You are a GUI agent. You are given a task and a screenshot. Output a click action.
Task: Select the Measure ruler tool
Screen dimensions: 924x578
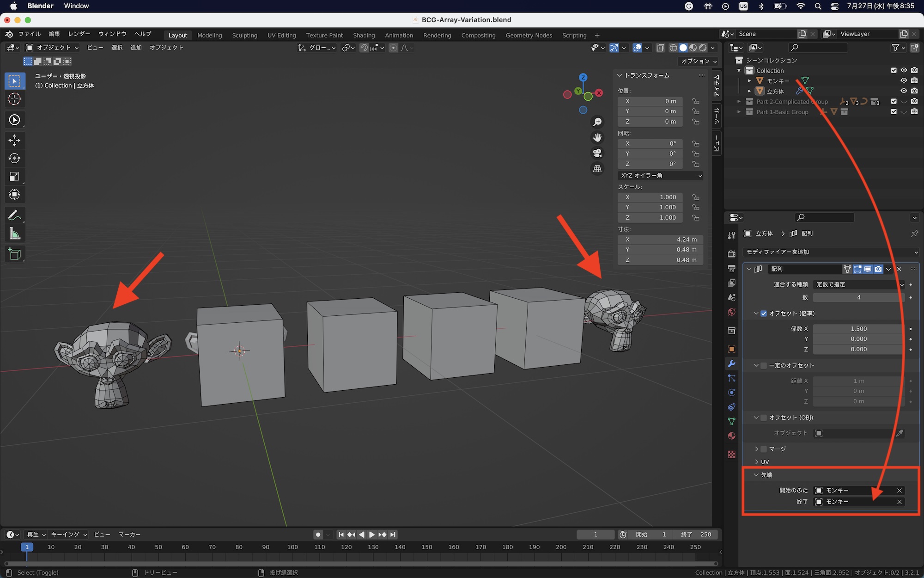(14, 234)
